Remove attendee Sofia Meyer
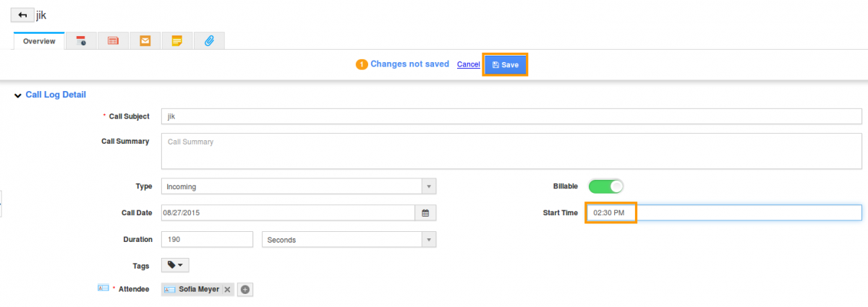868x307 pixels. coord(227,289)
